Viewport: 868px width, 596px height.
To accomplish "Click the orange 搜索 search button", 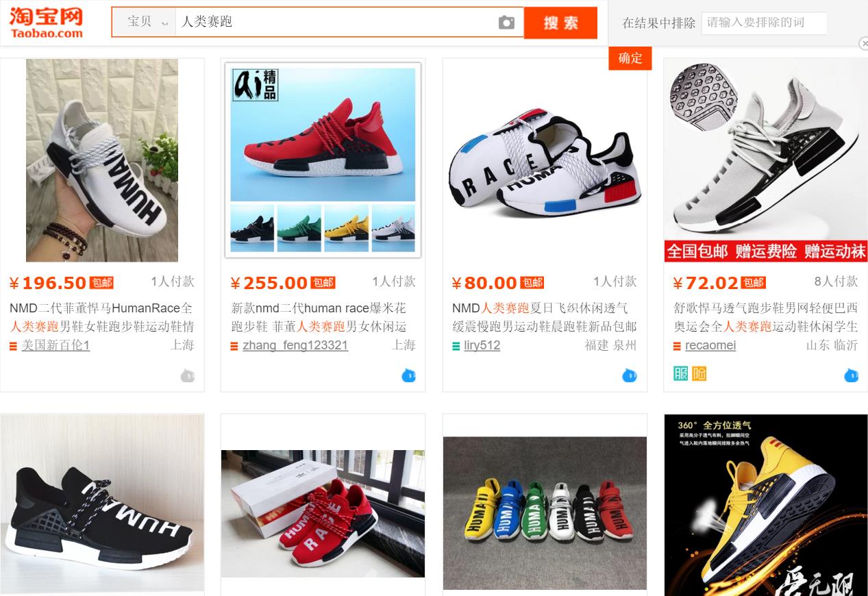I will coord(561,23).
